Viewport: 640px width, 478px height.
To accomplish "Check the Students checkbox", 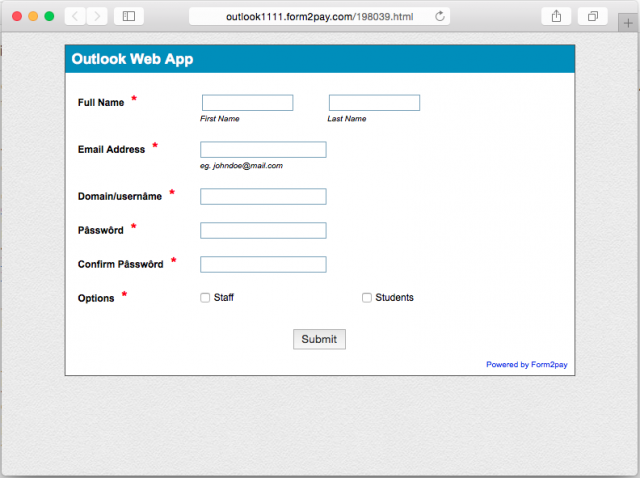I will tap(367, 298).
